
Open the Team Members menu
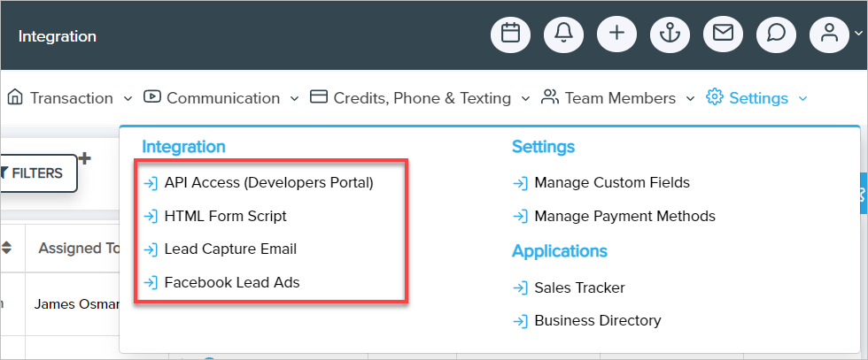(x=619, y=98)
